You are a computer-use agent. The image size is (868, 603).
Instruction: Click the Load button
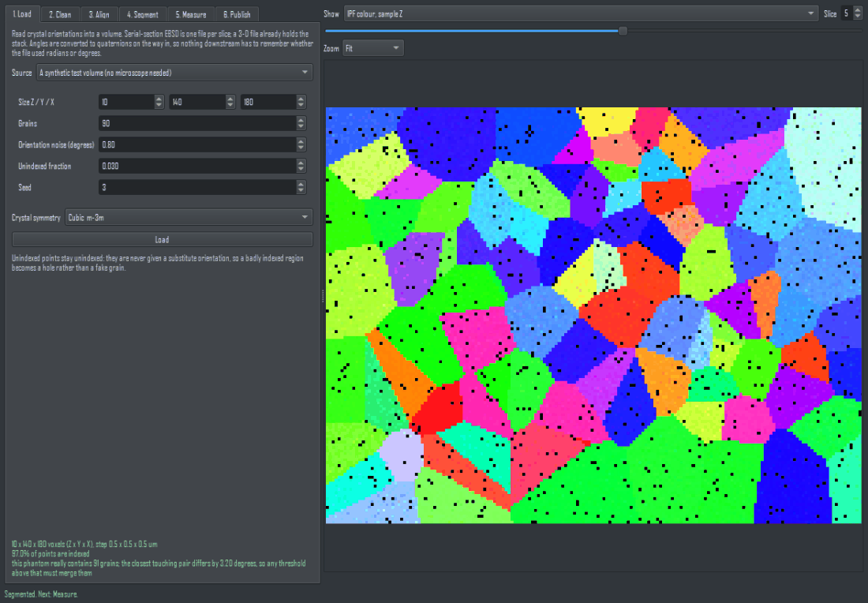pyautogui.click(x=163, y=240)
